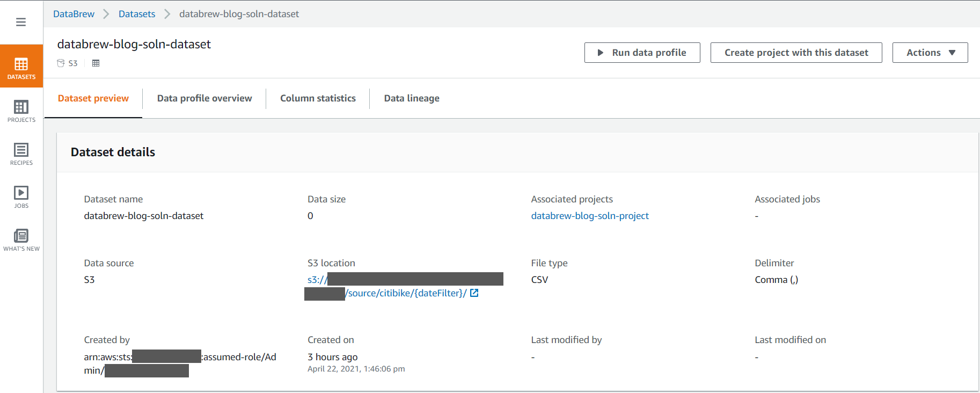Click the '3 hours ago' created time
Viewport: 980px width, 393px height.
332,357
